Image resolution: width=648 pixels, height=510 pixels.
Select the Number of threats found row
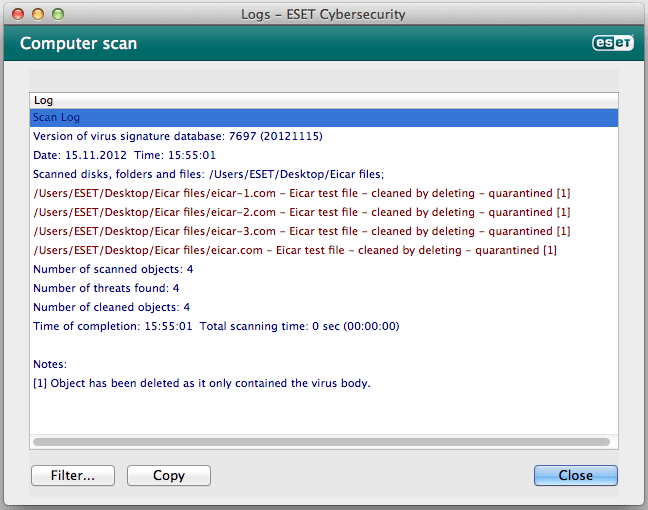point(106,288)
